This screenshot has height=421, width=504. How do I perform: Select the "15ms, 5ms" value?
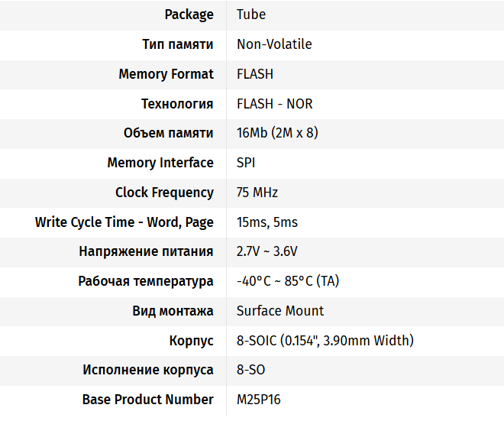(267, 222)
